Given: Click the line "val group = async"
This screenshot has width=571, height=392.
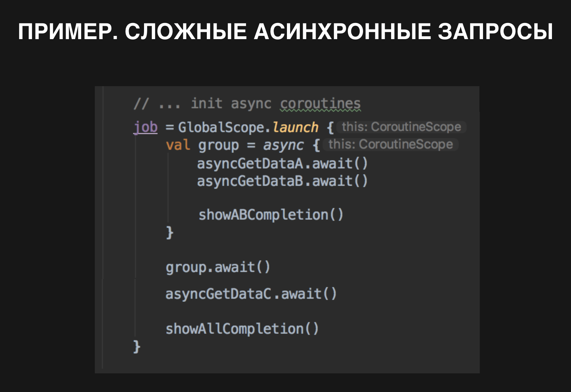Looking at the screenshot, I should (x=235, y=145).
